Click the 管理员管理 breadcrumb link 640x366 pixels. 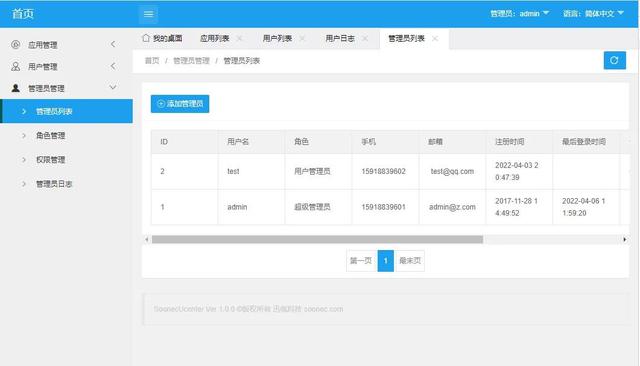pyautogui.click(x=191, y=61)
